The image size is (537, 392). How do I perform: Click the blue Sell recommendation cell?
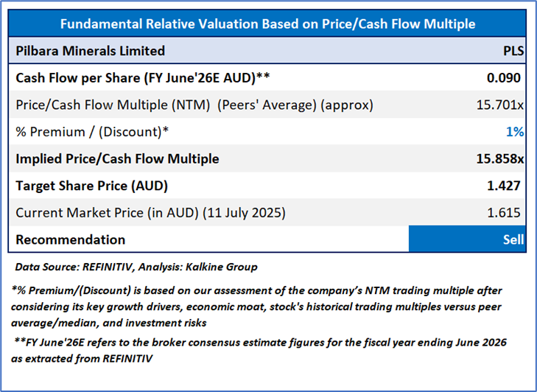click(x=467, y=239)
